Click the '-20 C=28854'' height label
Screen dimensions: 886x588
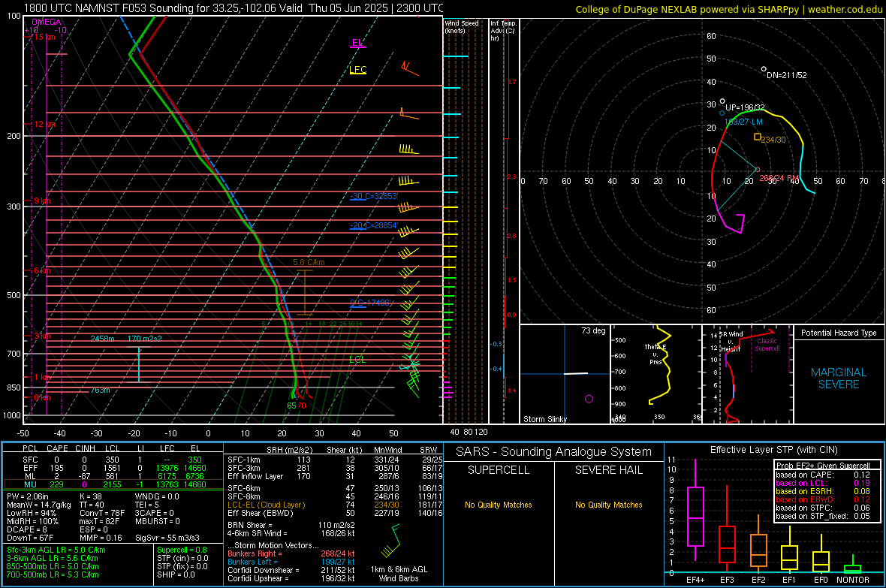[x=374, y=225]
